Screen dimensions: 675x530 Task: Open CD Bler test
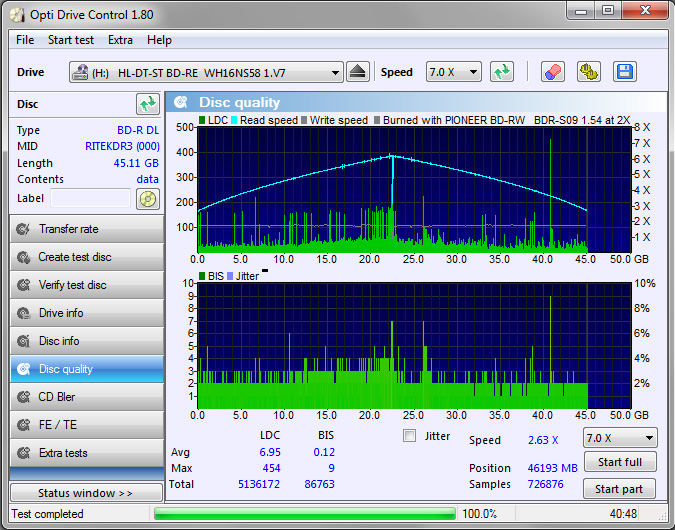[87, 397]
